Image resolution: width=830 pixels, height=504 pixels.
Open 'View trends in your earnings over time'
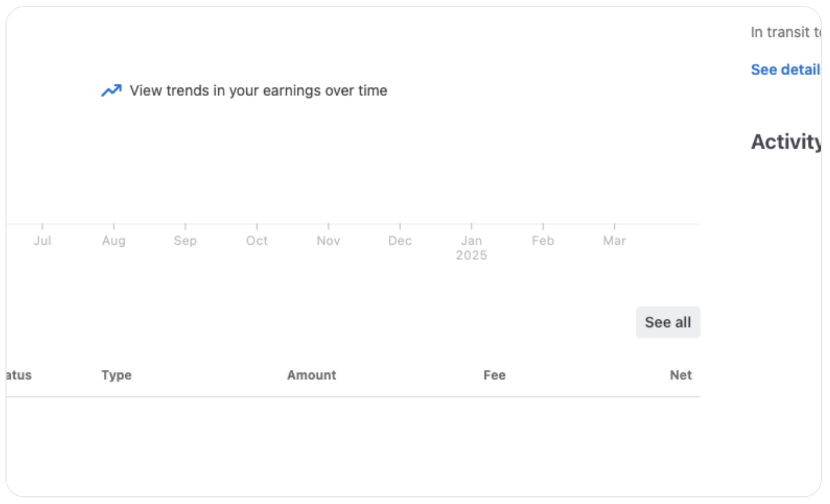[258, 91]
